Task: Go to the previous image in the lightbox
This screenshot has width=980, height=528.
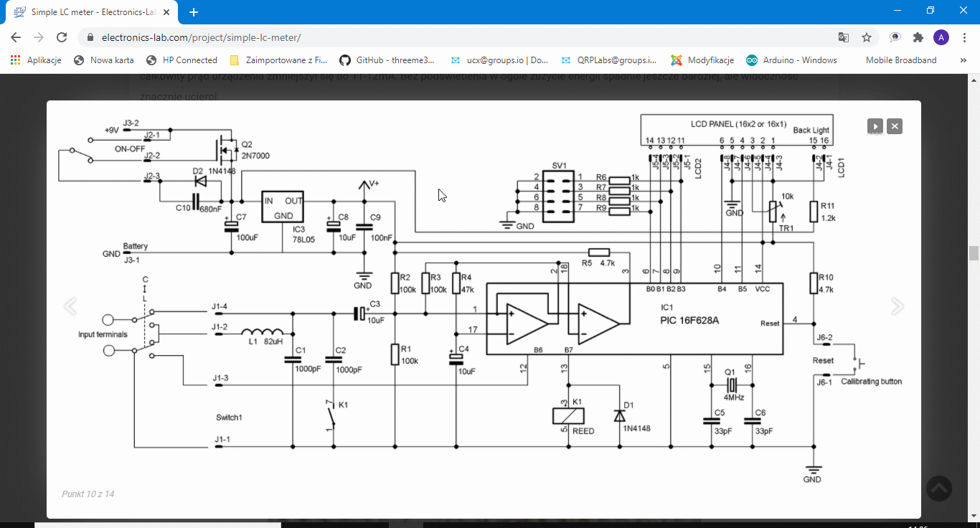Action: coord(70,306)
